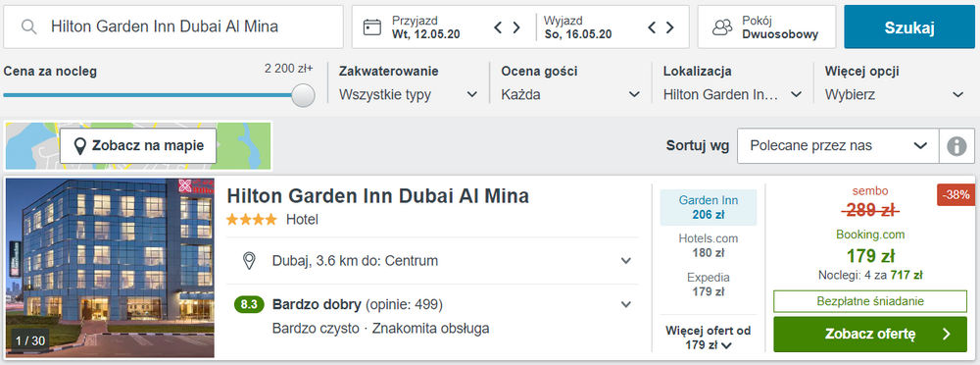Click the 1 / 30 photo counter

pos(30,340)
